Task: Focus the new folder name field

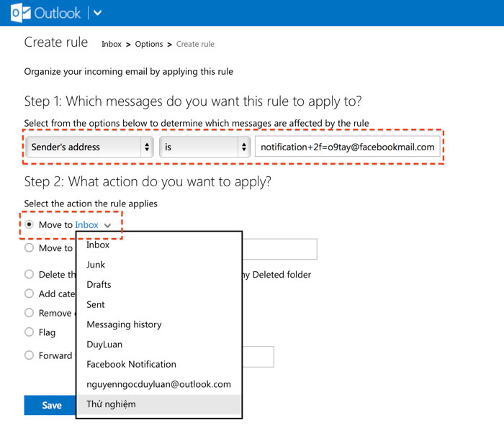Action: click(279, 249)
